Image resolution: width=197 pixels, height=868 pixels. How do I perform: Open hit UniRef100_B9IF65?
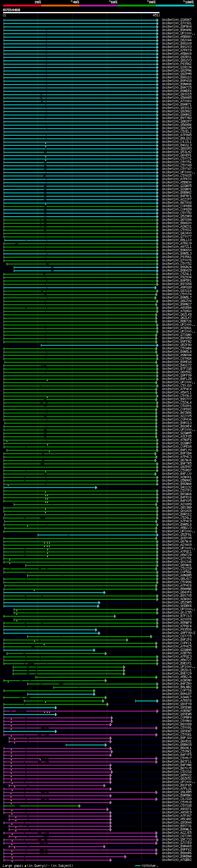click(177, 785)
